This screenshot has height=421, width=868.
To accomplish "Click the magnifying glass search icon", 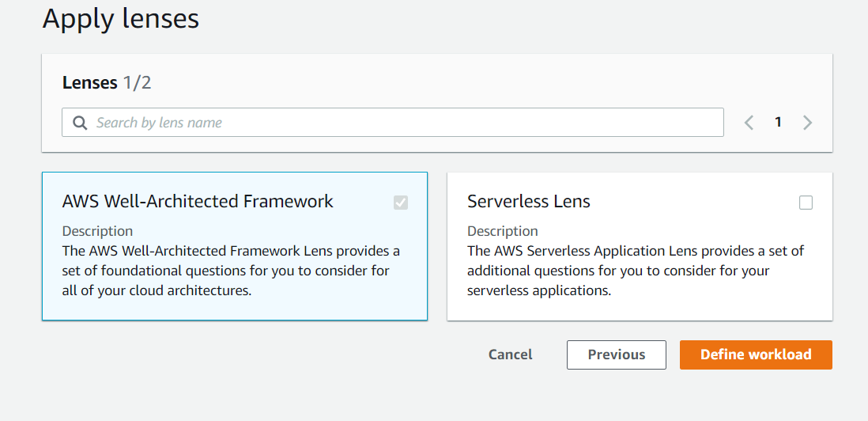I will [81, 123].
